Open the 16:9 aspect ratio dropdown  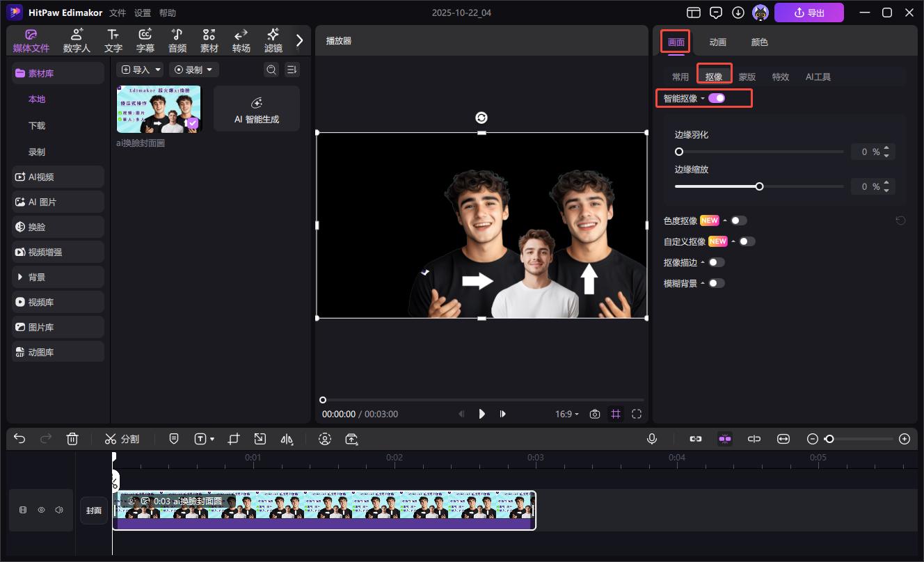coord(566,414)
